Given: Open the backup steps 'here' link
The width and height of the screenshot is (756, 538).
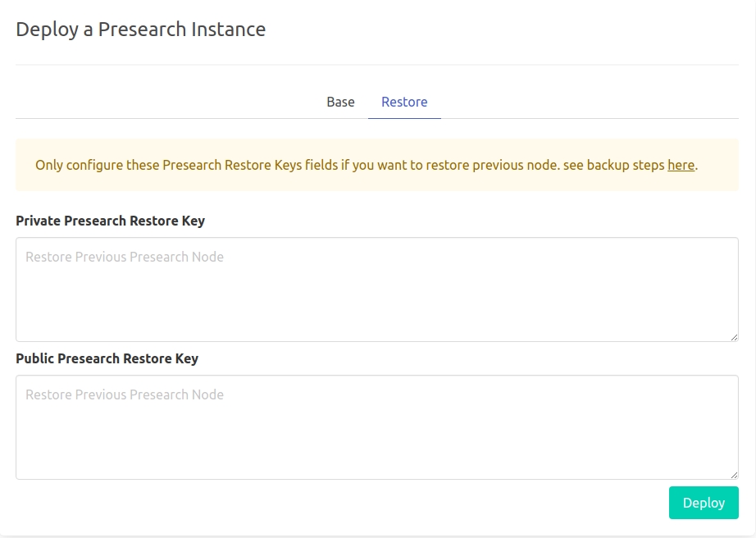Looking at the screenshot, I should click(681, 165).
